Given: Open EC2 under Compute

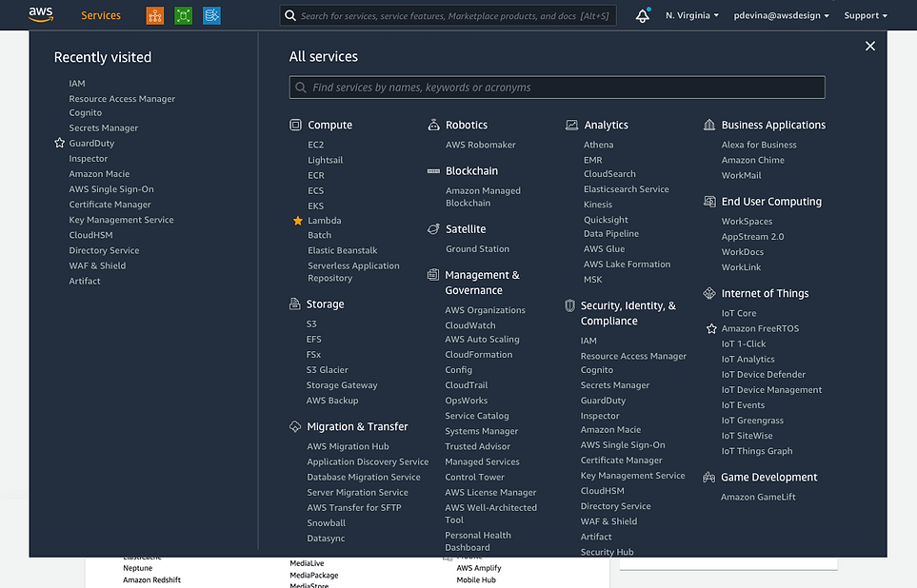Looking at the screenshot, I should 316,145.
